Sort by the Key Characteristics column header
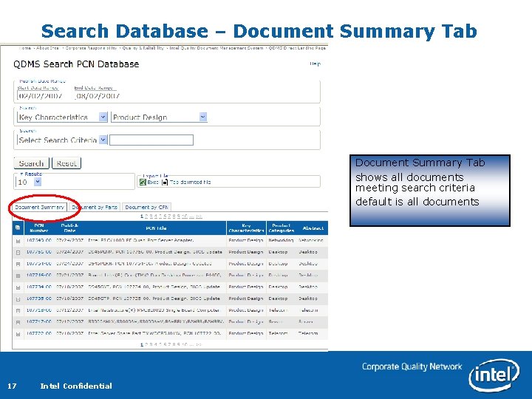The height and width of the screenshot is (399, 532). pos(246,228)
